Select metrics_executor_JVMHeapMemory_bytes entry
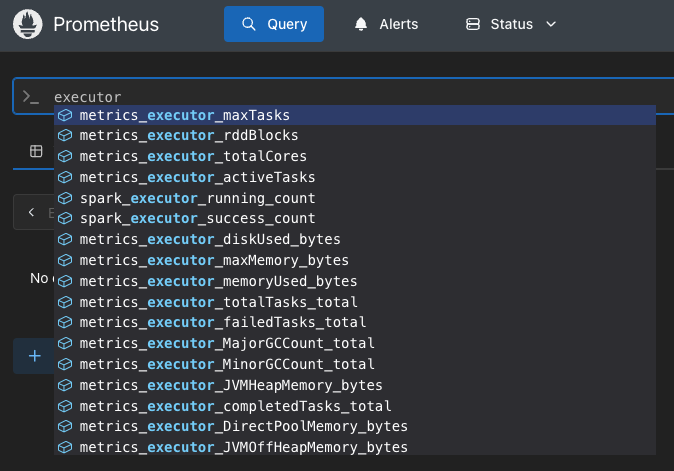This screenshot has height=471, width=674. [355, 385]
